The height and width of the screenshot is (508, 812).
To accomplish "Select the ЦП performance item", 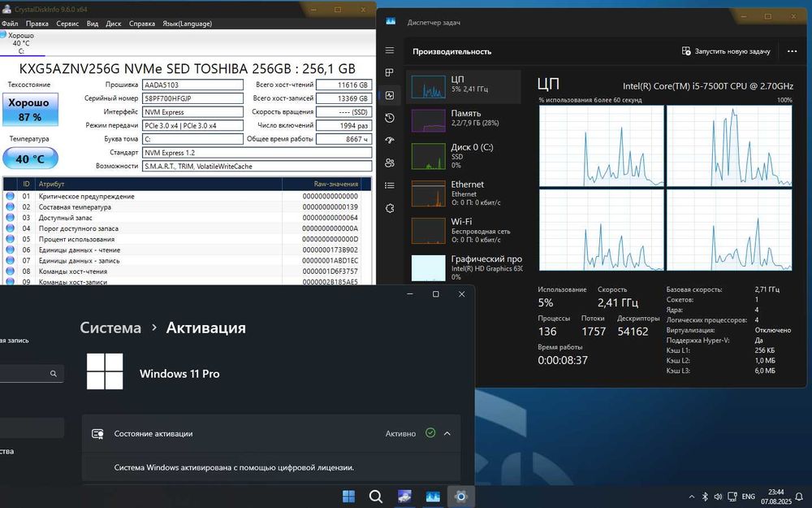I will [464, 86].
